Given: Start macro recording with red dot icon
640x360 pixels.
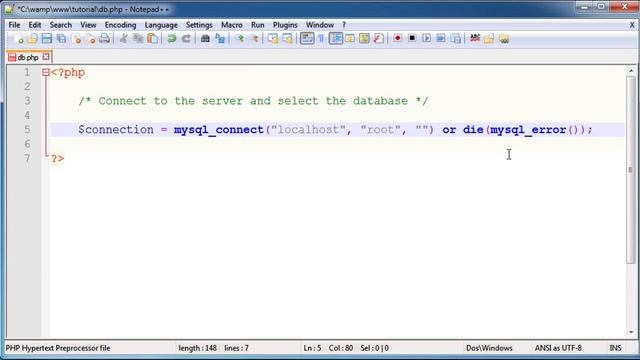Looking at the screenshot, I should click(x=398, y=39).
